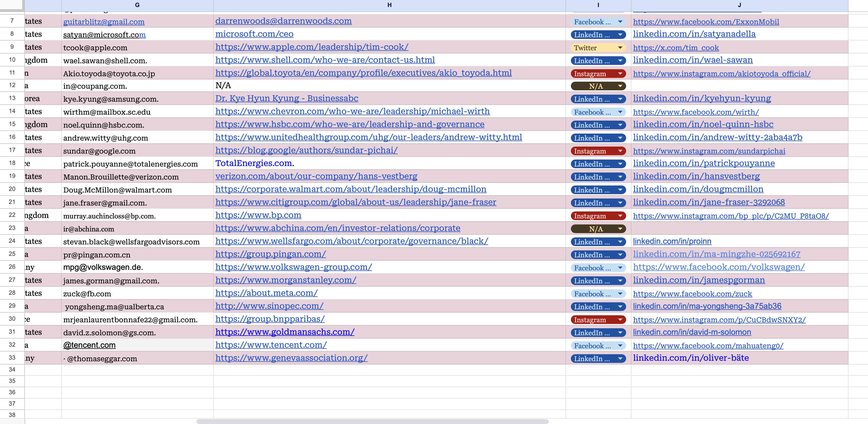Click the guitarblitz@gmail.com email link
The image size is (868, 424).
[104, 22]
